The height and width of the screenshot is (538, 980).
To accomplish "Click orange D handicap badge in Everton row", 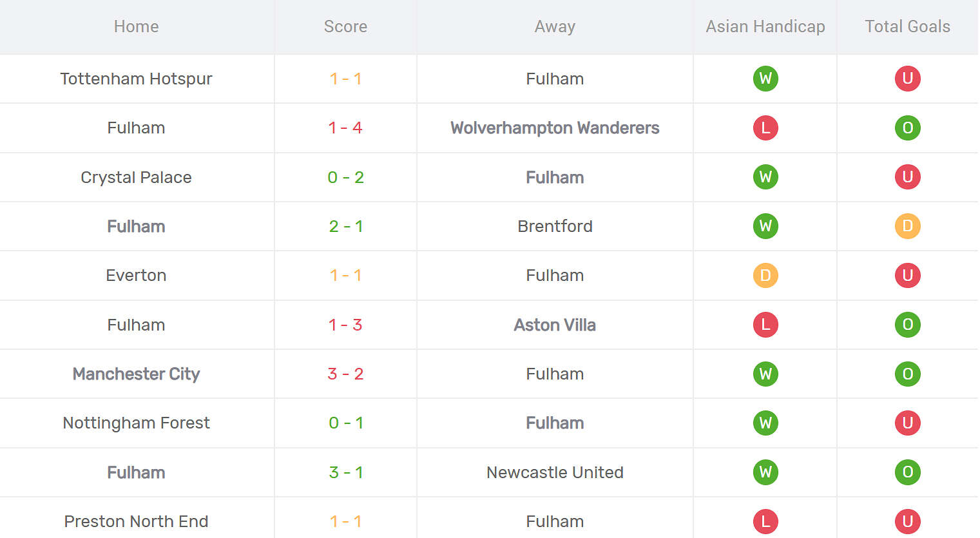I will [x=765, y=275].
